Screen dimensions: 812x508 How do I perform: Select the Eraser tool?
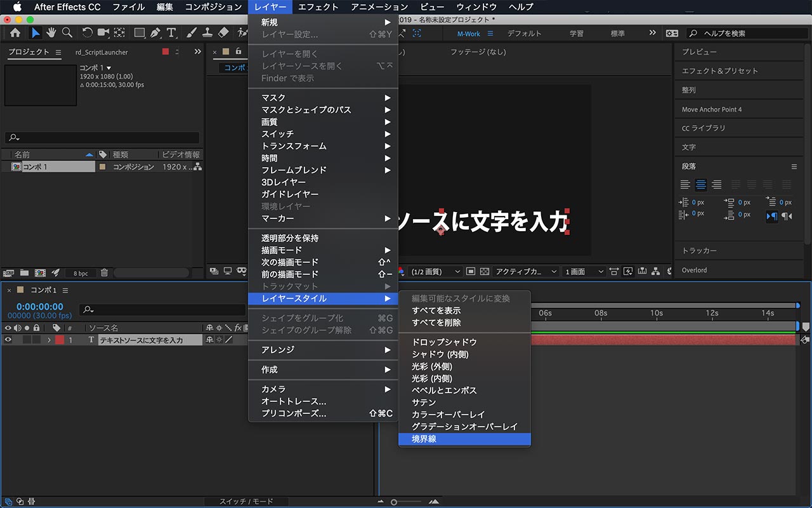223,33
